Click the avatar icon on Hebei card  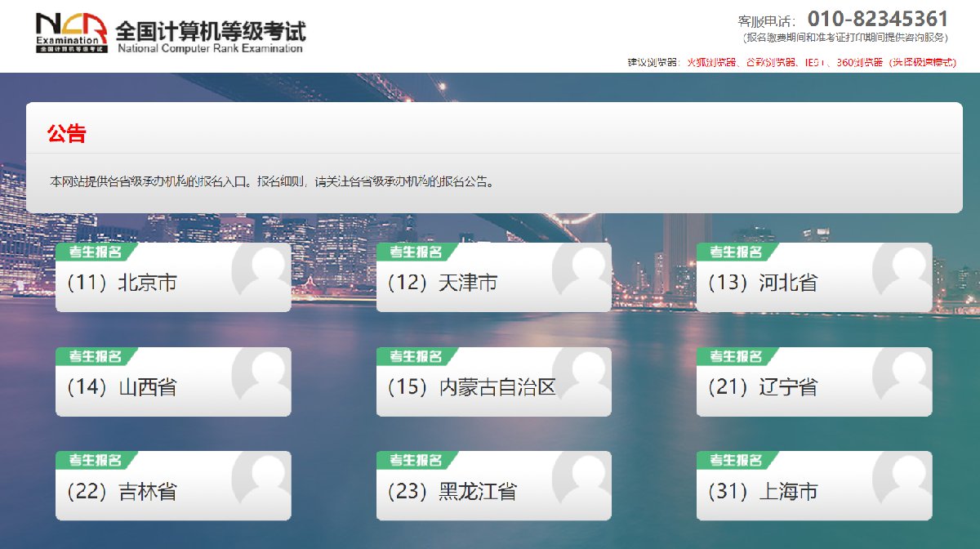click(x=902, y=270)
